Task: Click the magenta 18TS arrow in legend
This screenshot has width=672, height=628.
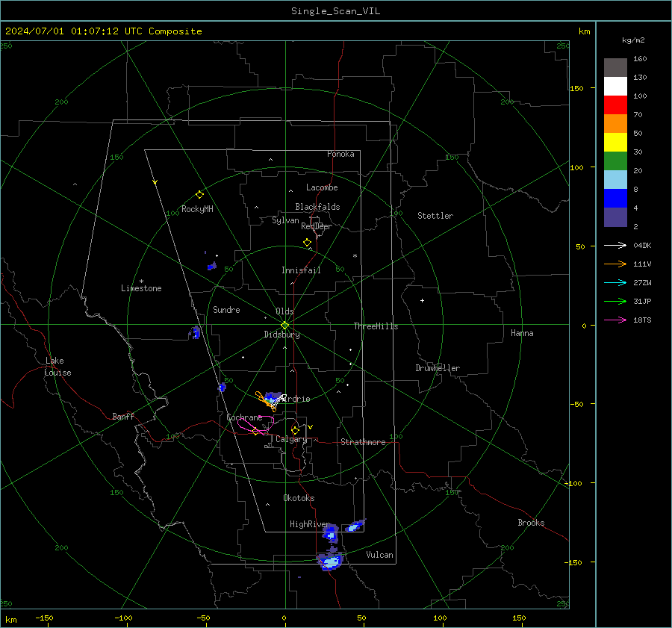Action: [x=615, y=320]
